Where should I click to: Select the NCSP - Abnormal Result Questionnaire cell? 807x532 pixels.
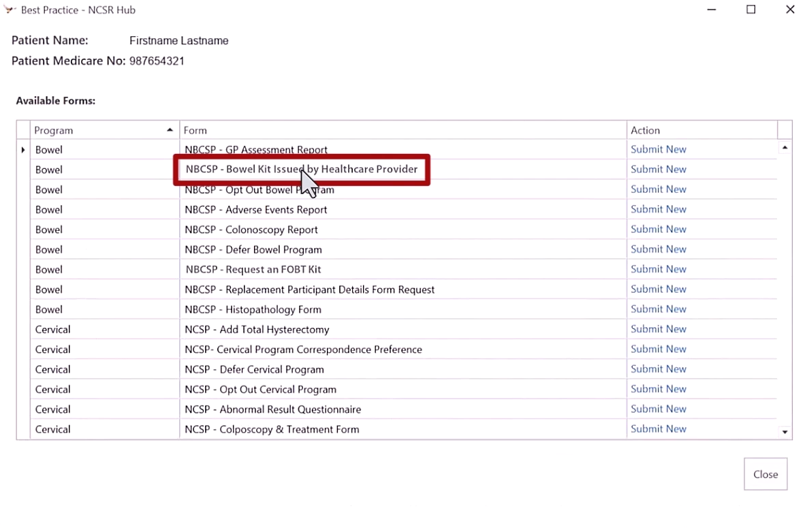[x=403, y=409]
